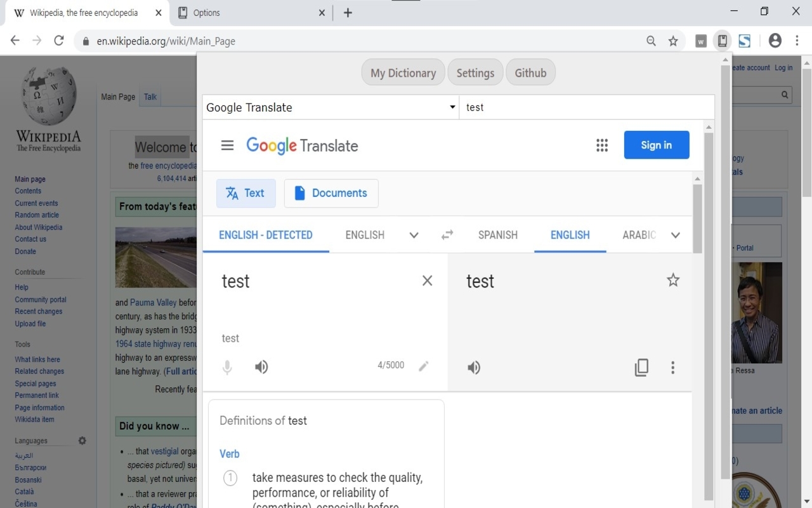Click the Google Translate inner scrollbar
The image size is (812, 508).
tap(698, 218)
